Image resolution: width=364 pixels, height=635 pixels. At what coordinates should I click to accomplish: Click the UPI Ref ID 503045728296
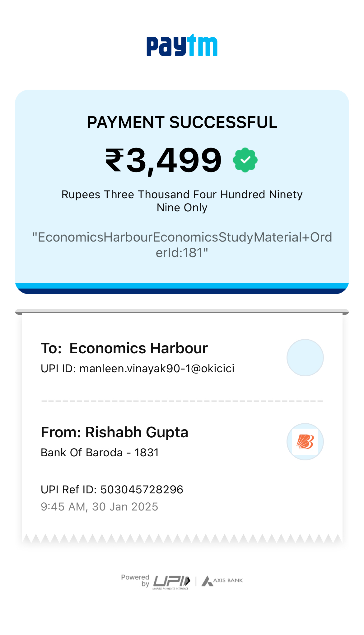[x=142, y=490]
